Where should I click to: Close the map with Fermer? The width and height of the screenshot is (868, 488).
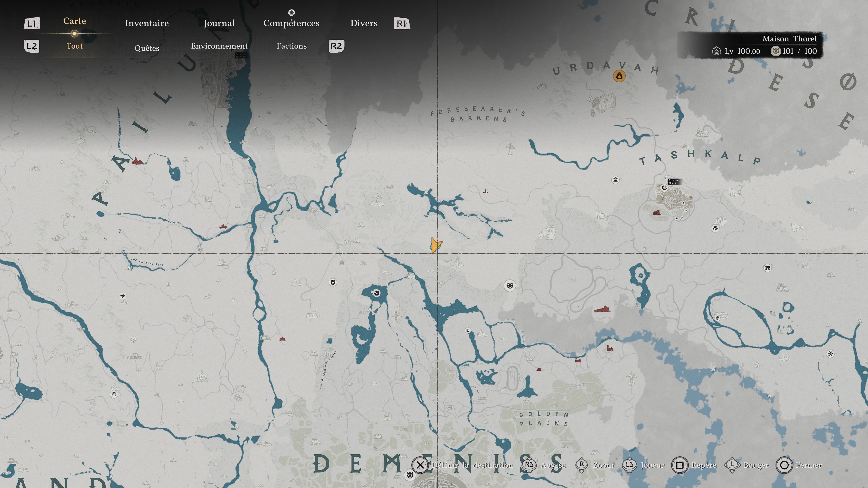click(x=799, y=465)
